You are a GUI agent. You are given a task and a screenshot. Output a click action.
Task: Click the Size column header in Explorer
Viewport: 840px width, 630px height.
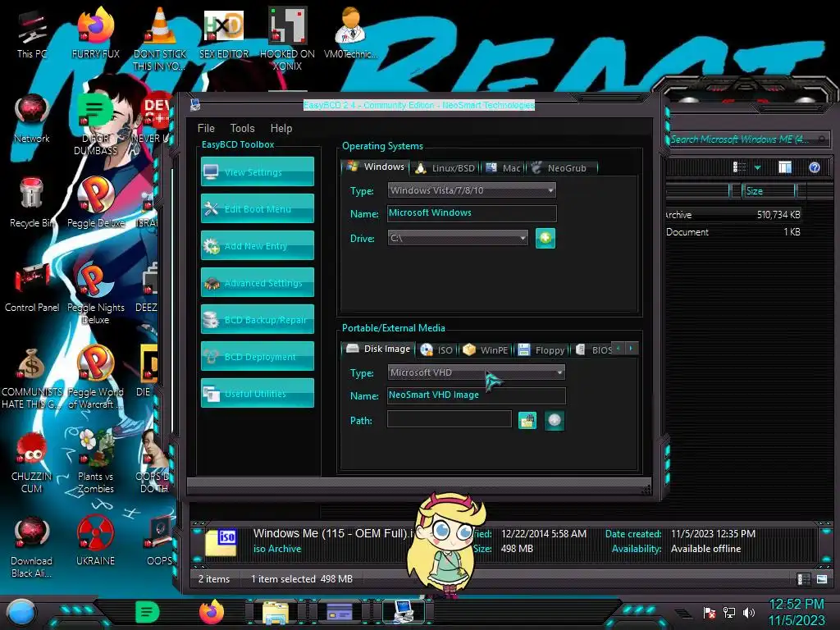point(769,190)
